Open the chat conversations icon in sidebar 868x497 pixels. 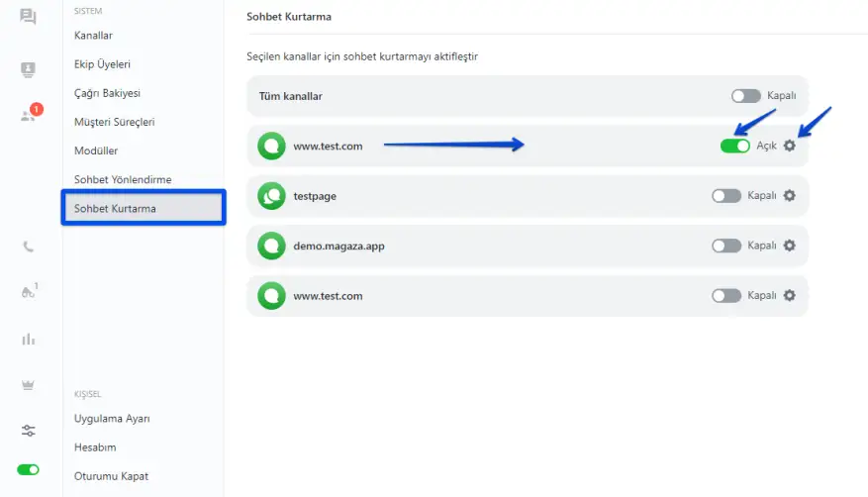[28, 17]
